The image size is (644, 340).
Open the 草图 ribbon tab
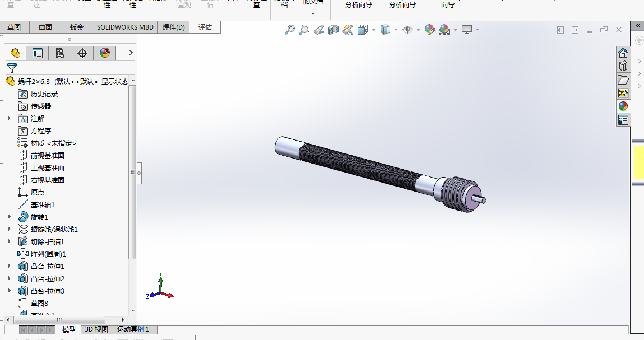pyautogui.click(x=14, y=27)
